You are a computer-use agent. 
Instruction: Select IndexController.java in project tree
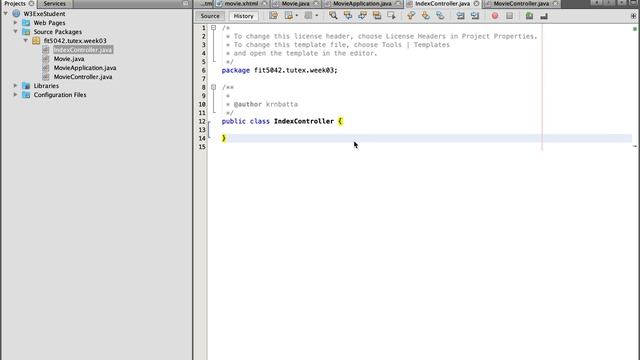click(83, 50)
